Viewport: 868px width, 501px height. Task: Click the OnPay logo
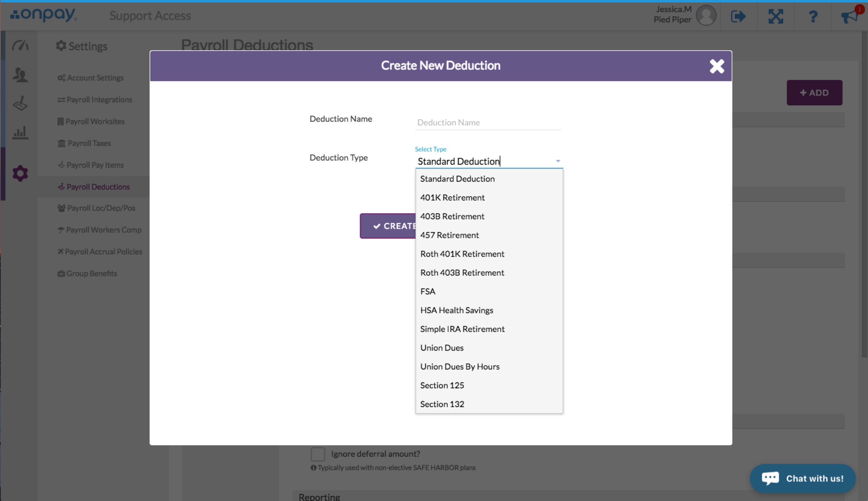tap(44, 15)
